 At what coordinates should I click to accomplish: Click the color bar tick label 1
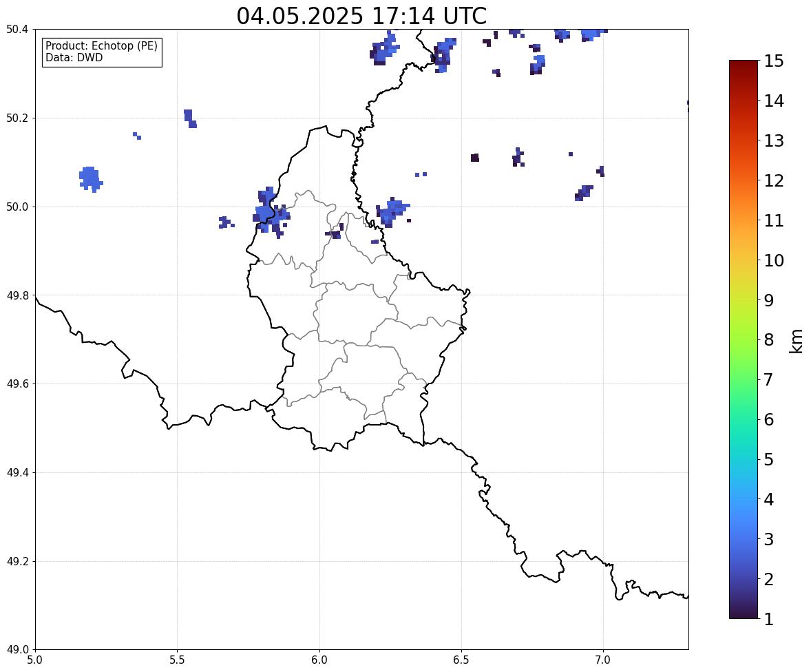pos(769,619)
